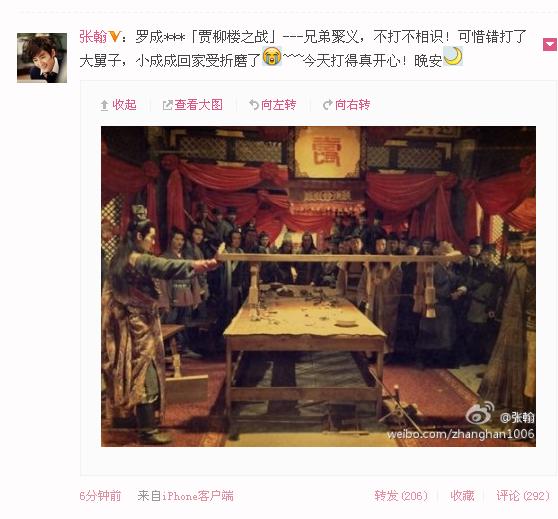558x519 pixels.
Task: Click the upward arrow collapse icon
Action: pos(104,105)
